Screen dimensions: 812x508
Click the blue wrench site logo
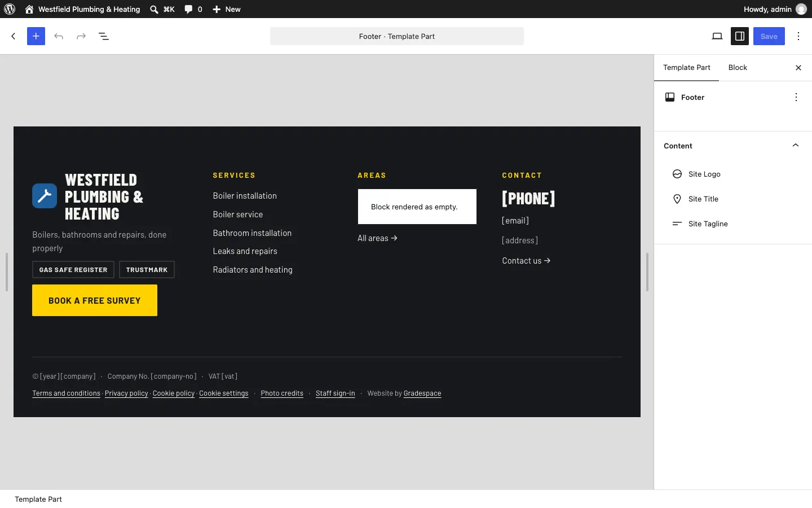click(45, 196)
